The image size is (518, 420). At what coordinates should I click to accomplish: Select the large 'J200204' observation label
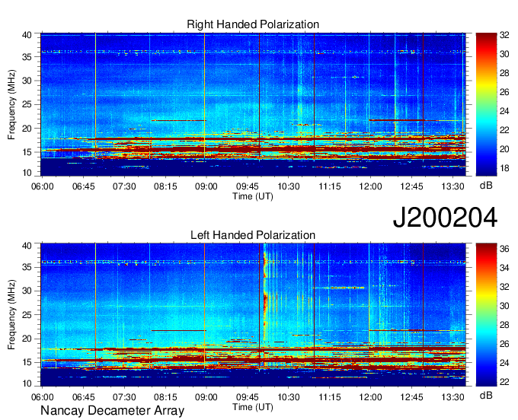coord(445,217)
